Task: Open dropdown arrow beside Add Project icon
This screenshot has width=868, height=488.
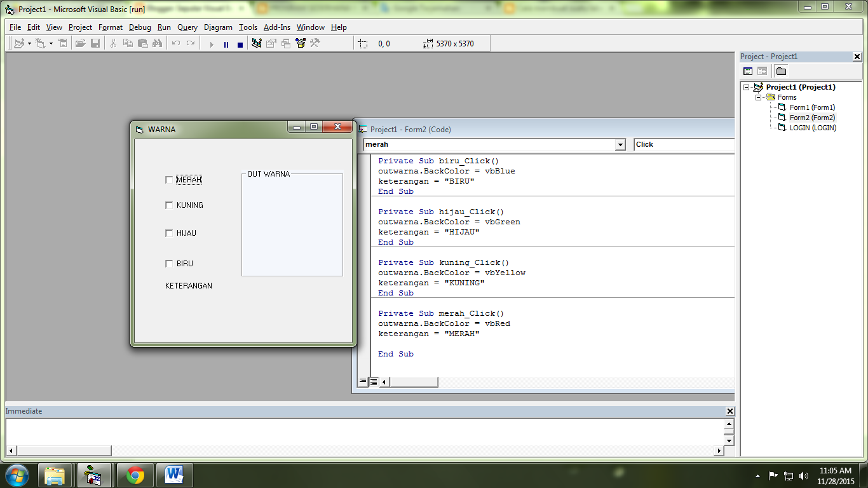Action: click(29, 44)
